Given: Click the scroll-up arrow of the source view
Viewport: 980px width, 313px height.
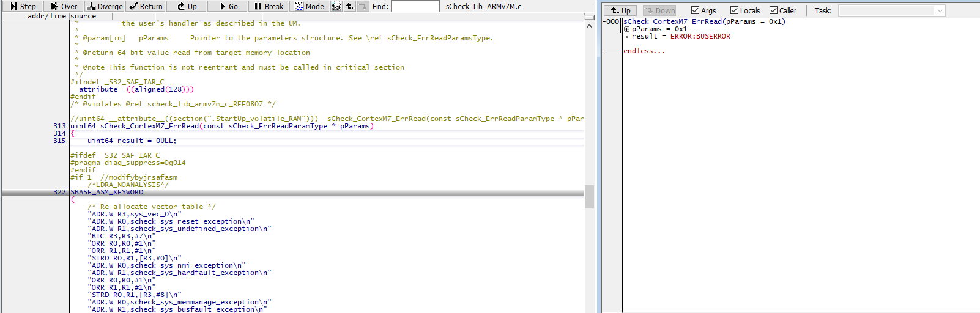Looking at the screenshot, I should pyautogui.click(x=589, y=26).
